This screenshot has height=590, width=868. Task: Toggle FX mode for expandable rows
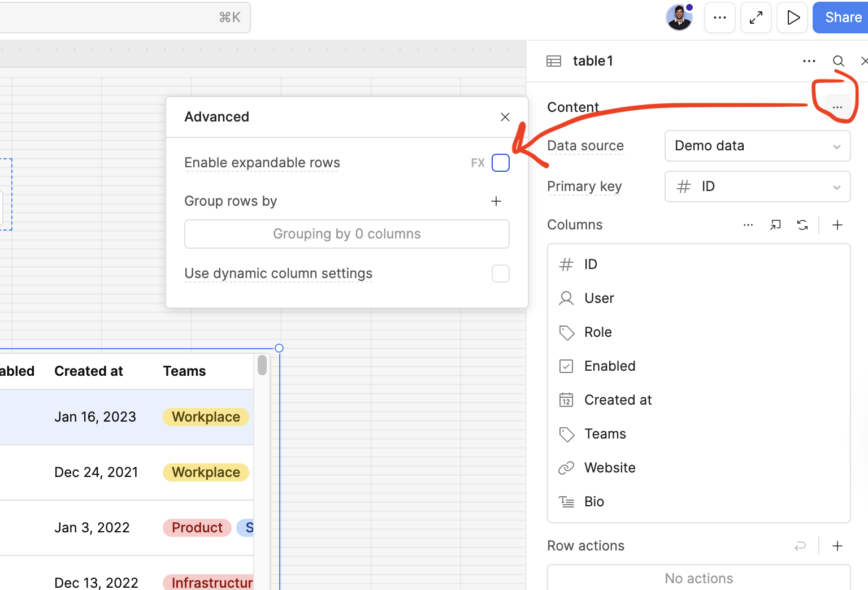[478, 163]
